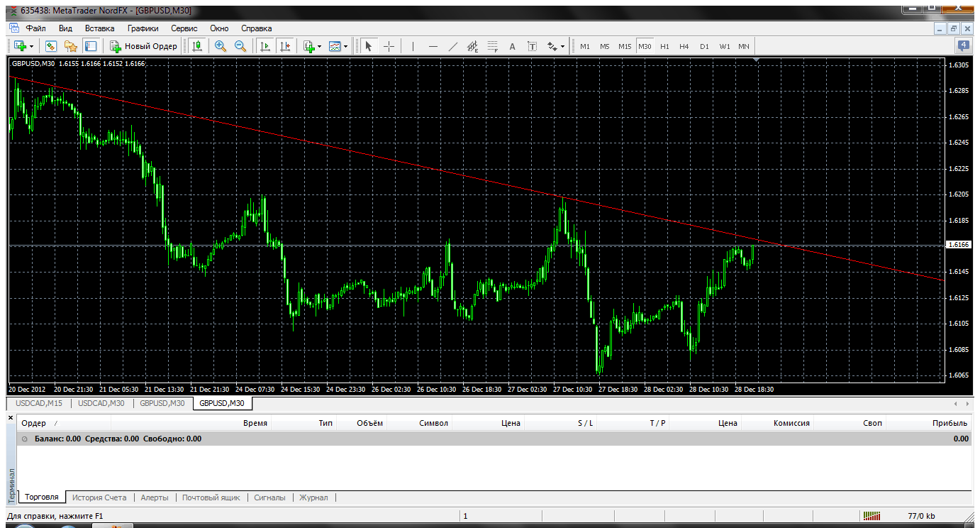This screenshot has height=528, width=980.
Task: Switch to the first GBPUSD,M30 chart tab
Action: (162, 403)
